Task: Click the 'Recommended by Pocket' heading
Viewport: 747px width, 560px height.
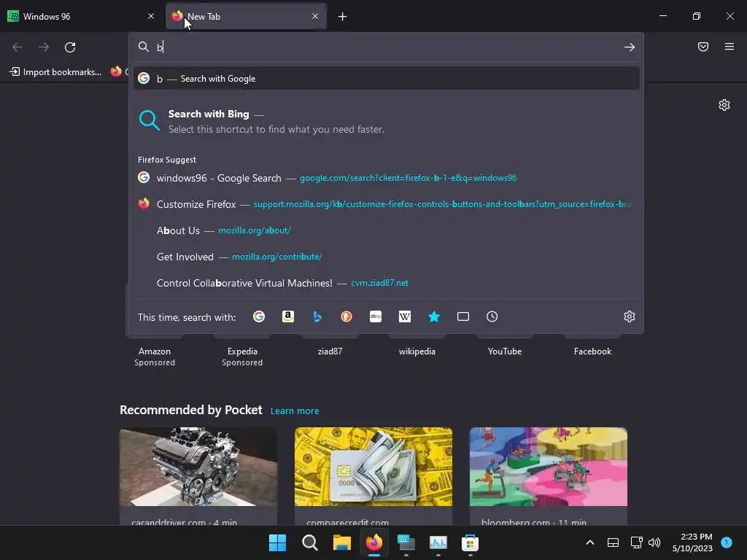Action: point(191,410)
